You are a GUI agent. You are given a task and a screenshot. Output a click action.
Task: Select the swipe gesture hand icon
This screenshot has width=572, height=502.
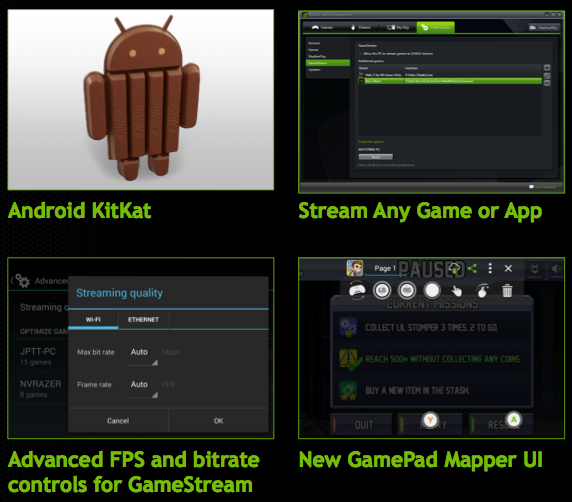click(x=483, y=291)
